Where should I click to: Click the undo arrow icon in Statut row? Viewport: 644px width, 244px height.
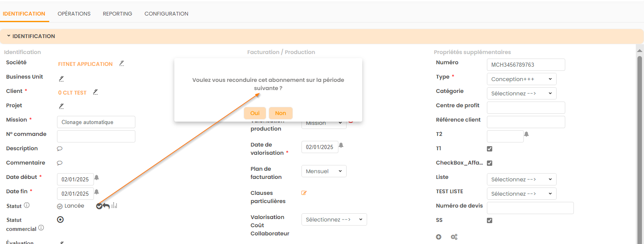click(x=107, y=206)
